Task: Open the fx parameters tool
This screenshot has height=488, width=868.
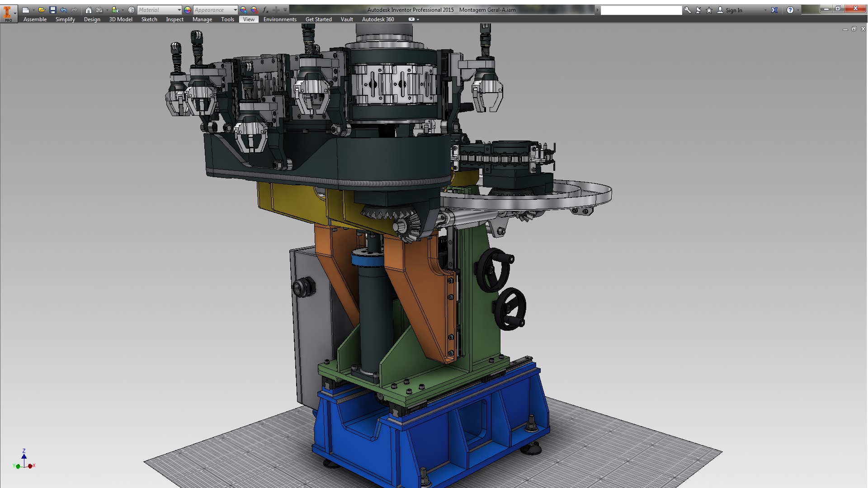Action: pos(265,10)
